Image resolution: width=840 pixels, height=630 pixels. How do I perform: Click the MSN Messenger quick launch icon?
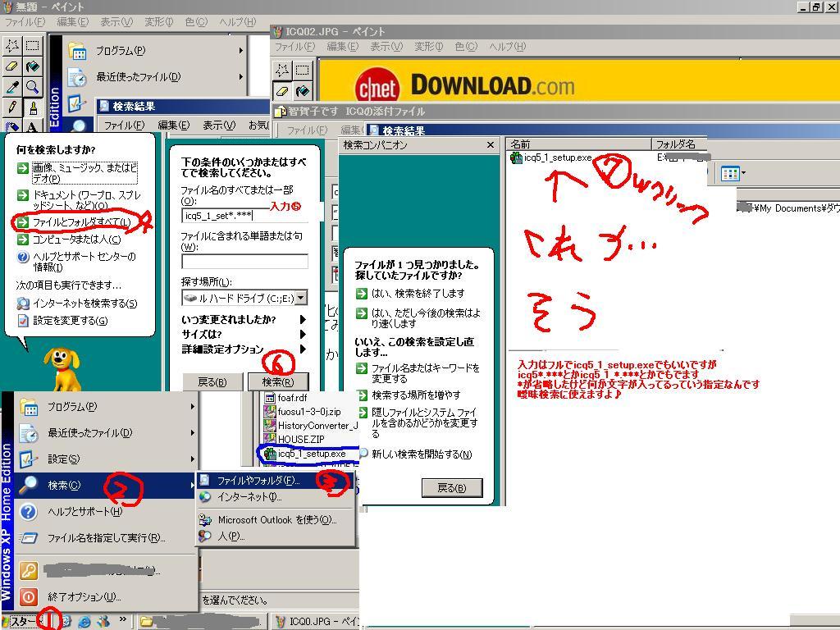point(103,621)
